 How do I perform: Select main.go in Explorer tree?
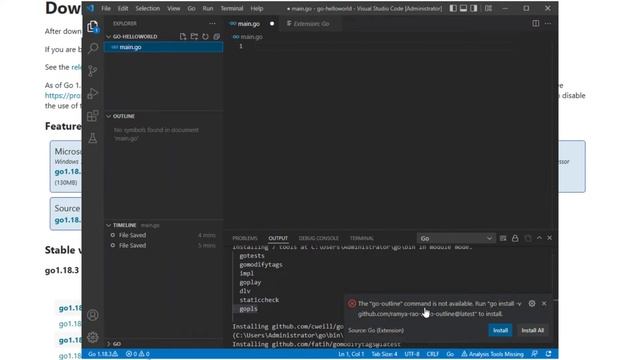(x=163, y=47)
